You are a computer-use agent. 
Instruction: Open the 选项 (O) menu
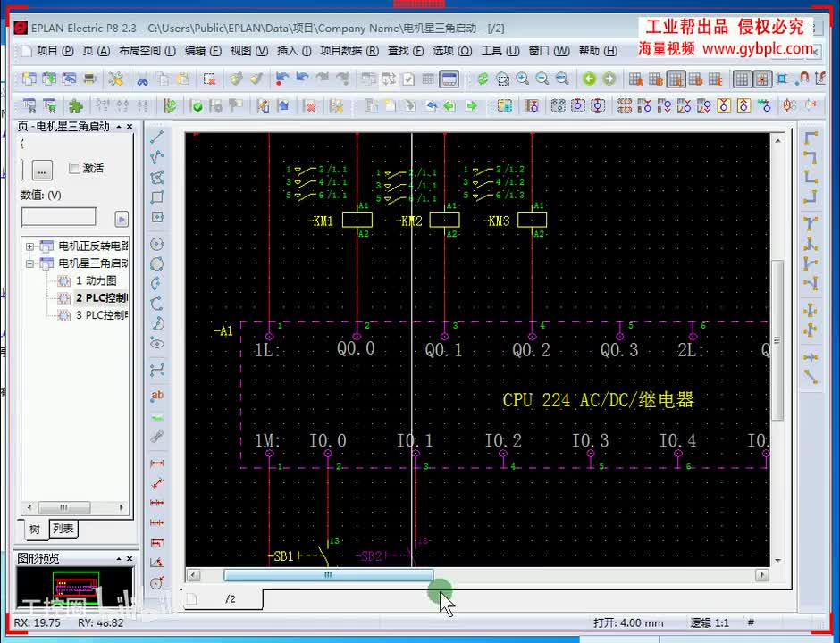coord(452,51)
